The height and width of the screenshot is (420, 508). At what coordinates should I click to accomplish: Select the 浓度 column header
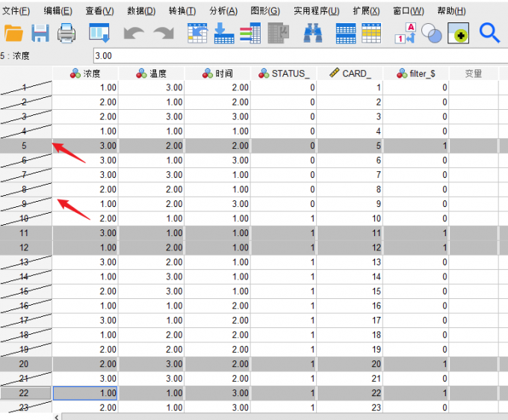click(85, 73)
